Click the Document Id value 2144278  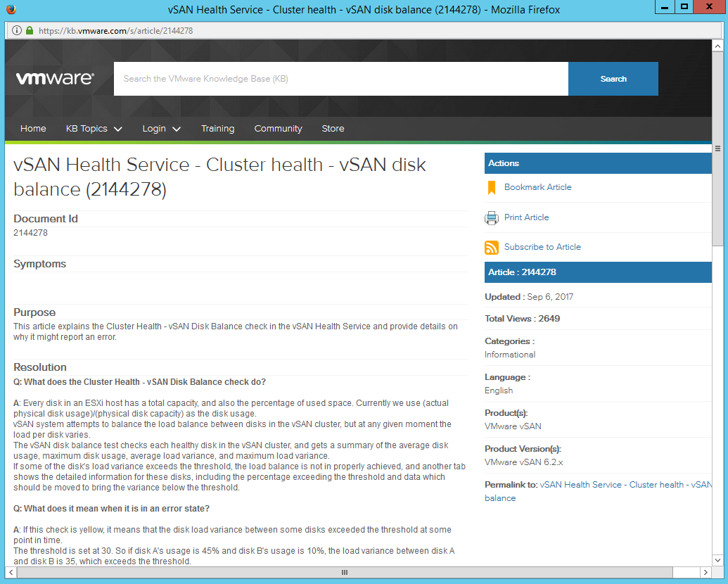pyautogui.click(x=31, y=233)
